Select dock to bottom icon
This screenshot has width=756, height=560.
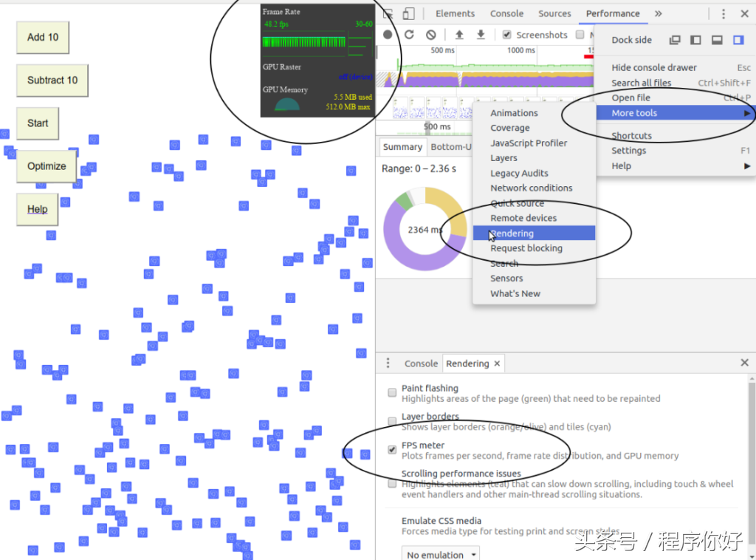click(x=717, y=40)
